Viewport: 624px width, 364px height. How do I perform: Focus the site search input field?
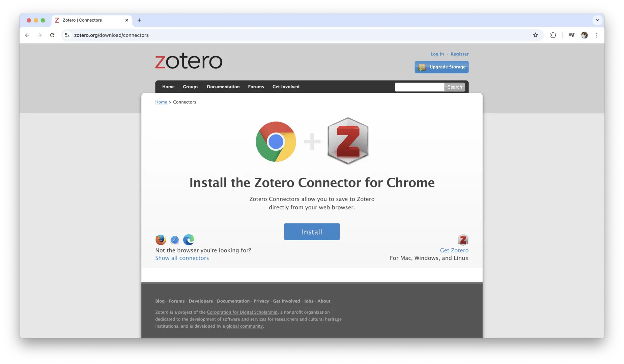[419, 87]
